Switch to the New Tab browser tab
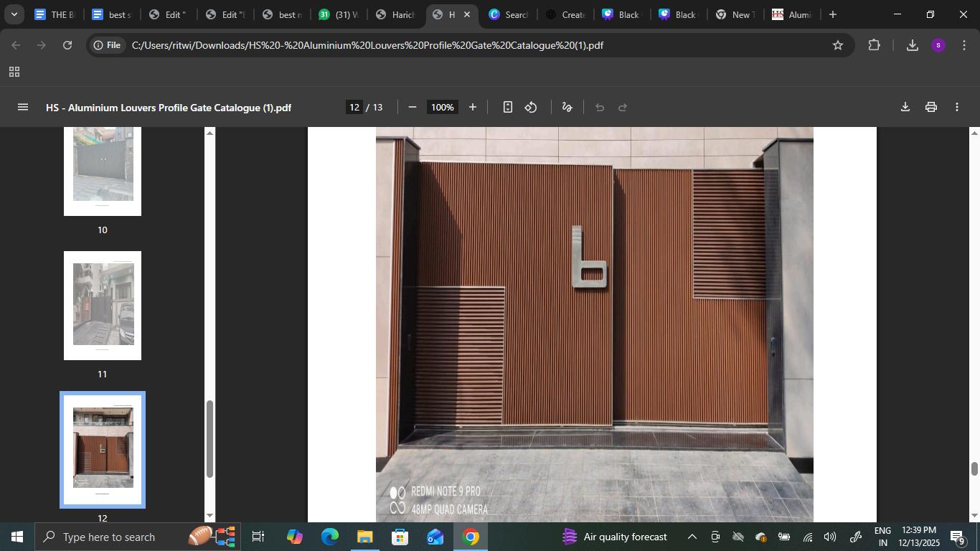The height and width of the screenshot is (551, 980). coord(733,14)
